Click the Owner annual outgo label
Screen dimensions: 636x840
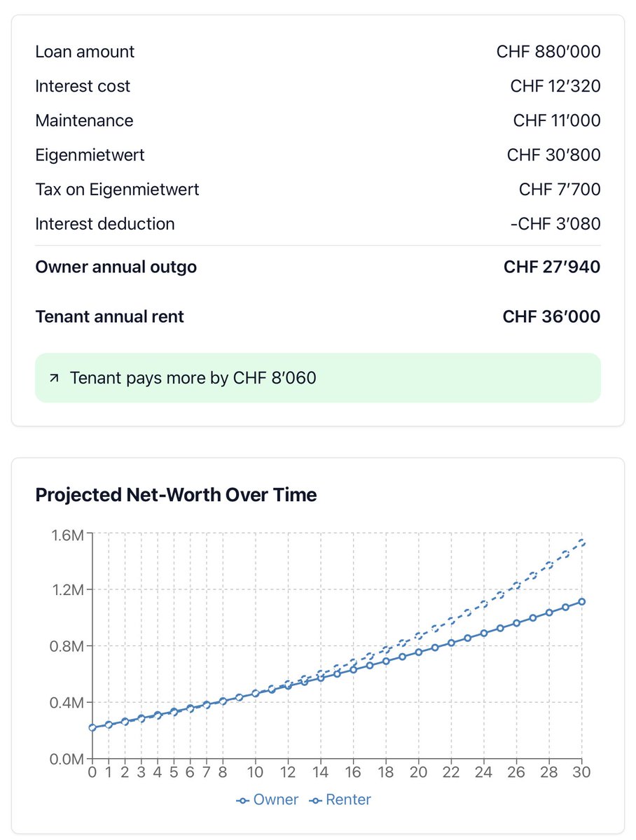(x=116, y=267)
